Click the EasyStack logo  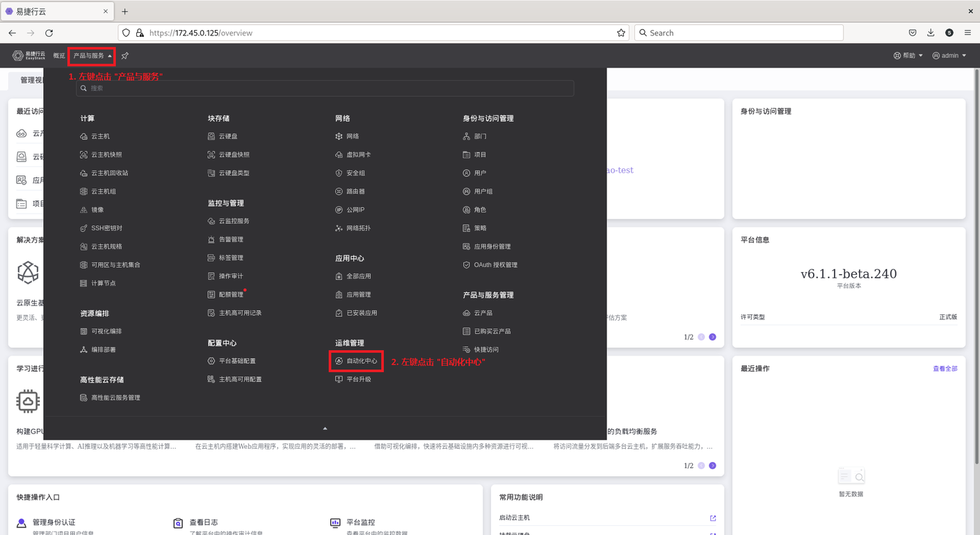click(x=29, y=56)
